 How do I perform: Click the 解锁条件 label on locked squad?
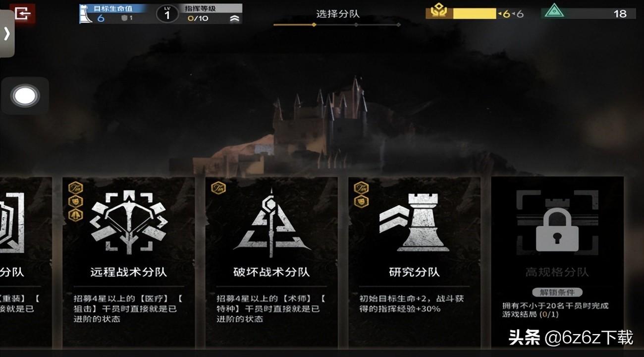tap(557, 292)
